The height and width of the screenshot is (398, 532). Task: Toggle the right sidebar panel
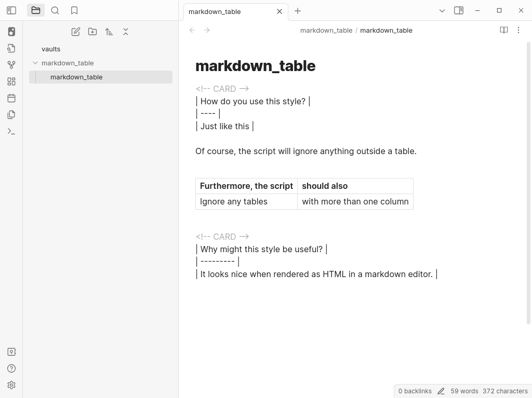click(x=459, y=10)
